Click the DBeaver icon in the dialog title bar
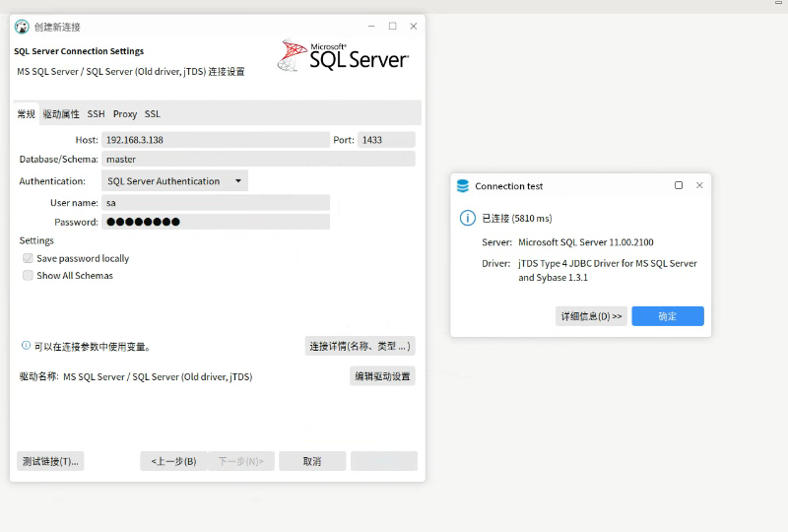 click(22, 27)
